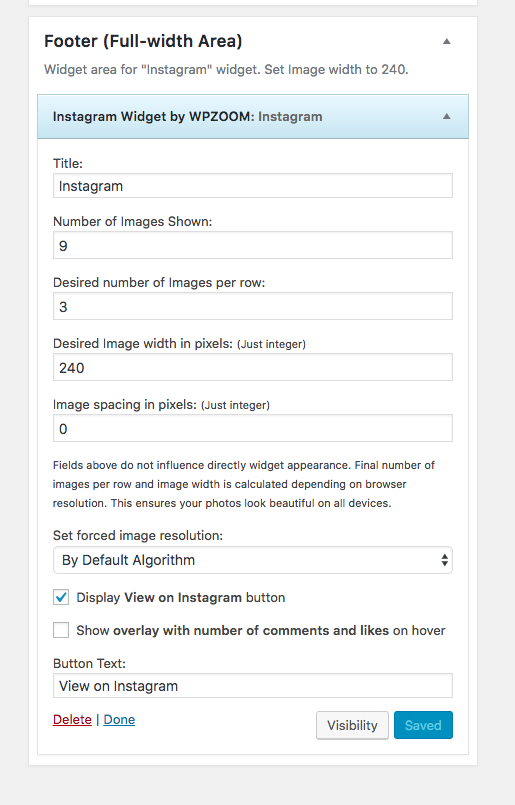Click the Title input field

253,186
